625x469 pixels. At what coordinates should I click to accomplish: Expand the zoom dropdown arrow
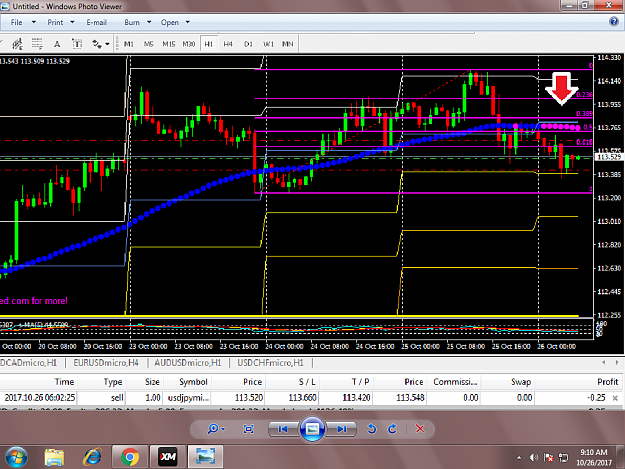point(223,429)
